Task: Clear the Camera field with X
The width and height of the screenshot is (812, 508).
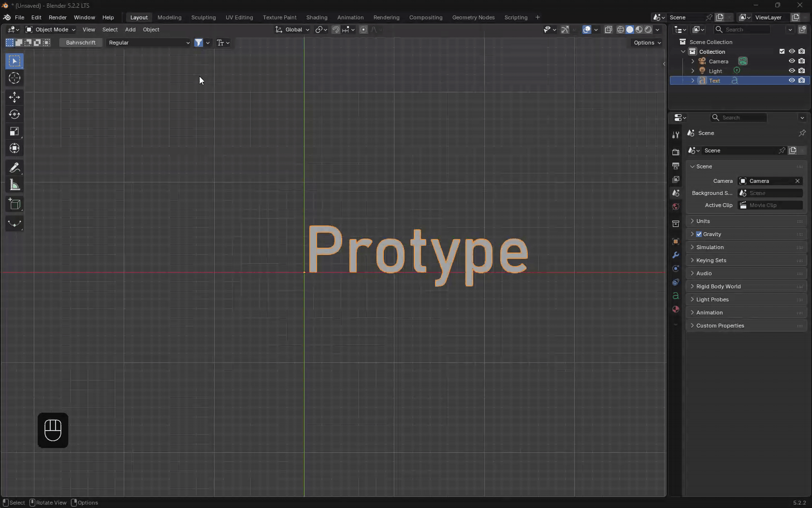Action: 797,181
